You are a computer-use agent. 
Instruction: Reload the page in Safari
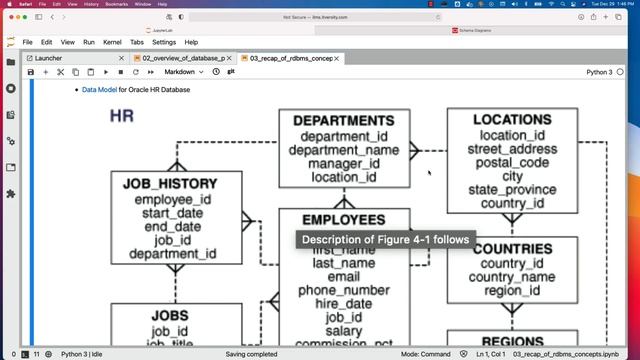(438, 17)
